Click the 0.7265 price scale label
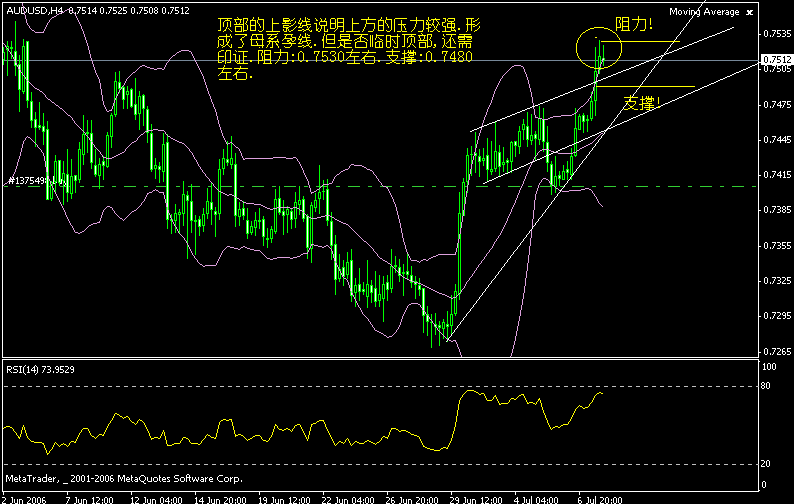 [x=777, y=351]
